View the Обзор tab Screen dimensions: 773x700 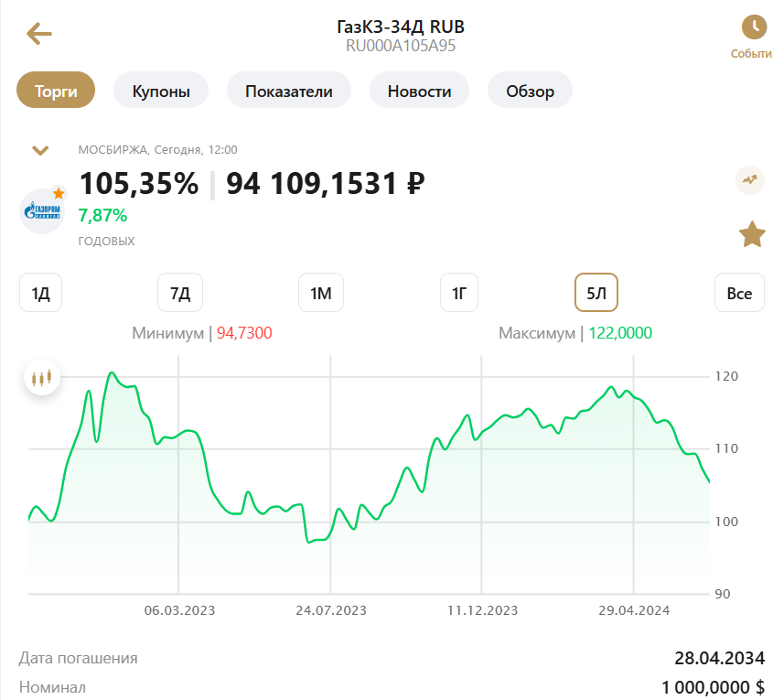pos(530,91)
